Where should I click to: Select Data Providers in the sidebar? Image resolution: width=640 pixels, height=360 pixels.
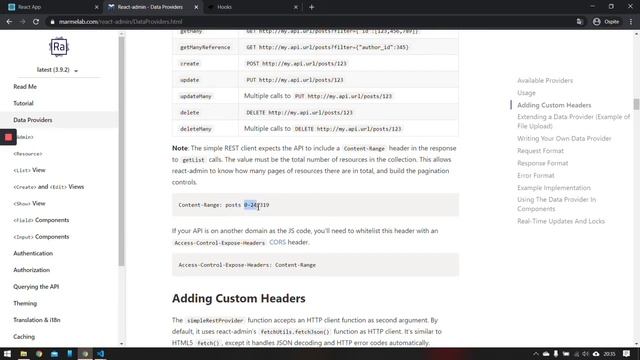(x=33, y=120)
